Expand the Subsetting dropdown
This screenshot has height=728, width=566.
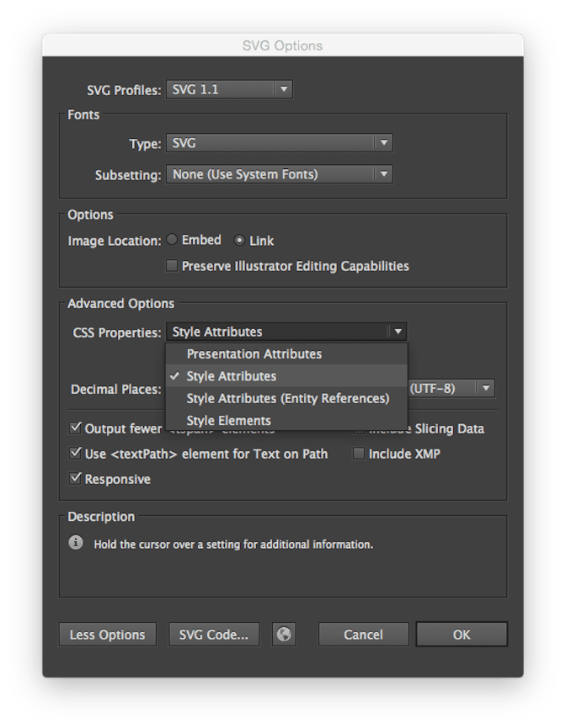coord(386,174)
